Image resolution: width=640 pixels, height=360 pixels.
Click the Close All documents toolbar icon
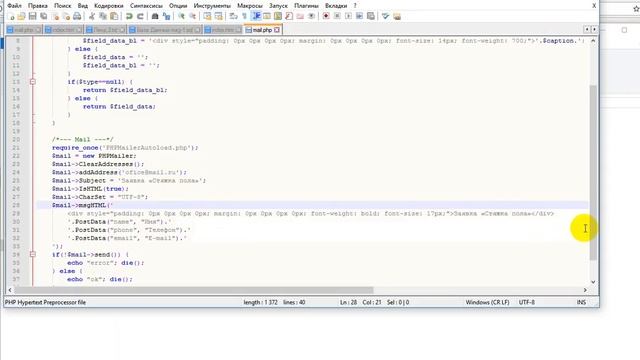click(x=66, y=16)
